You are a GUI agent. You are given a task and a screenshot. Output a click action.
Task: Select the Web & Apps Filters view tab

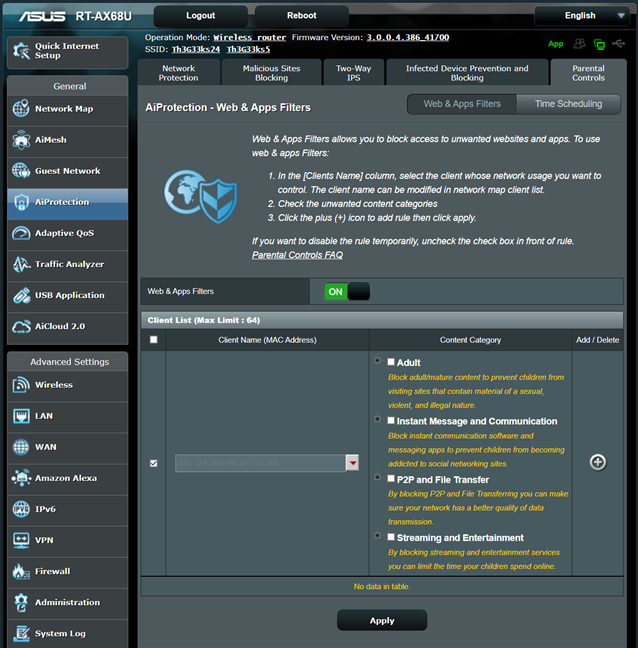462,104
